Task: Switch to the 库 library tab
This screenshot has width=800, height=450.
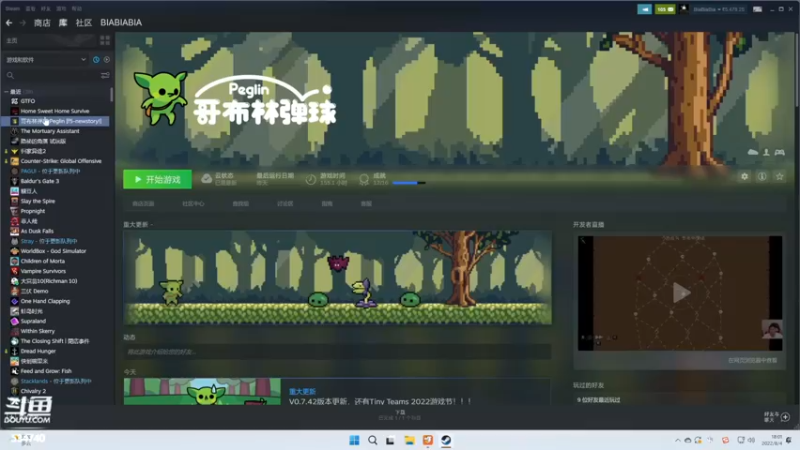Action: coord(63,22)
